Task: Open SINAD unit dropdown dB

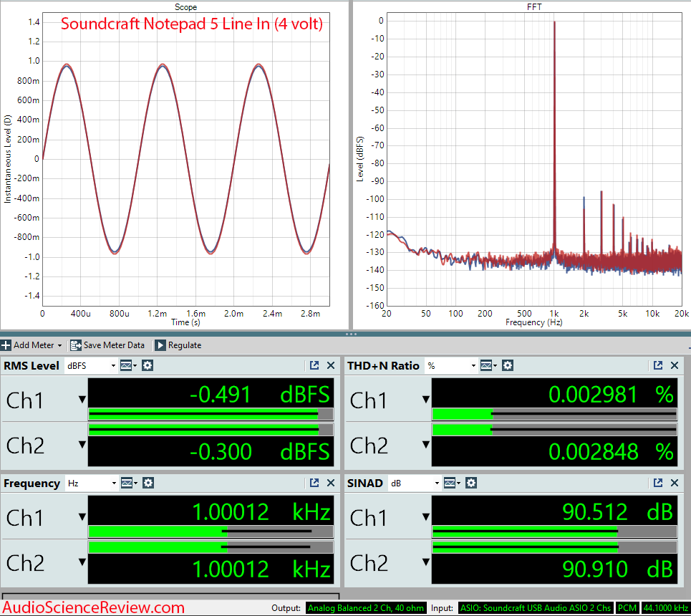Action: pos(415,483)
